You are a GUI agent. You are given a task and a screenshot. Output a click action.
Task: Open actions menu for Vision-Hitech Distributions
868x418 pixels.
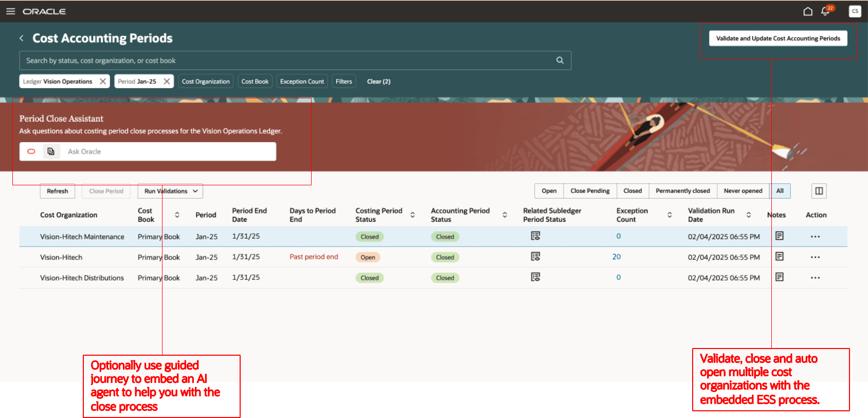[x=815, y=278]
